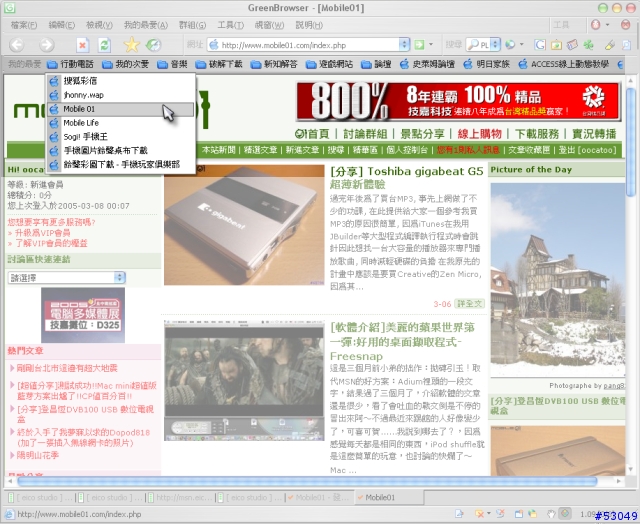Open the ACCESS線上動態教學 favorite
This screenshot has height=524, width=640.
pos(564,64)
